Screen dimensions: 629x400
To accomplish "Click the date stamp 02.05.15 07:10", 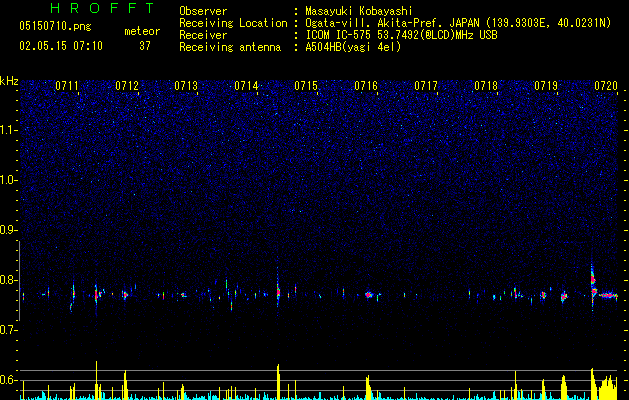I will (x=61, y=46).
